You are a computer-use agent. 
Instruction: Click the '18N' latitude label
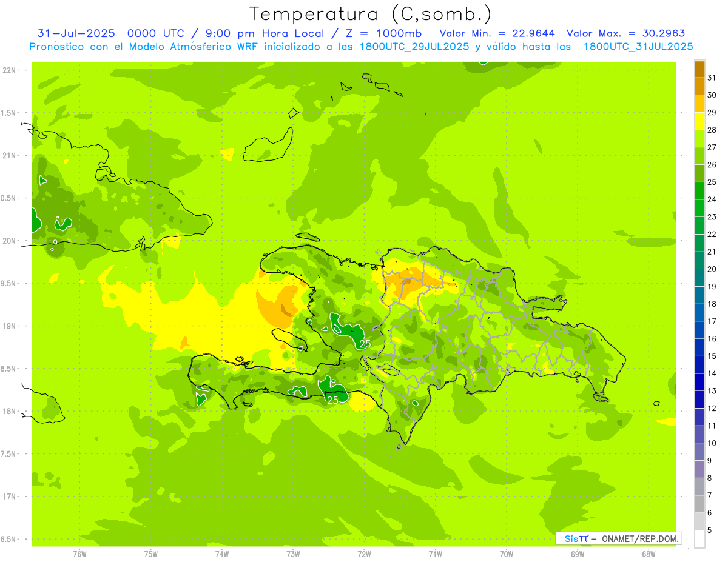[10, 412]
